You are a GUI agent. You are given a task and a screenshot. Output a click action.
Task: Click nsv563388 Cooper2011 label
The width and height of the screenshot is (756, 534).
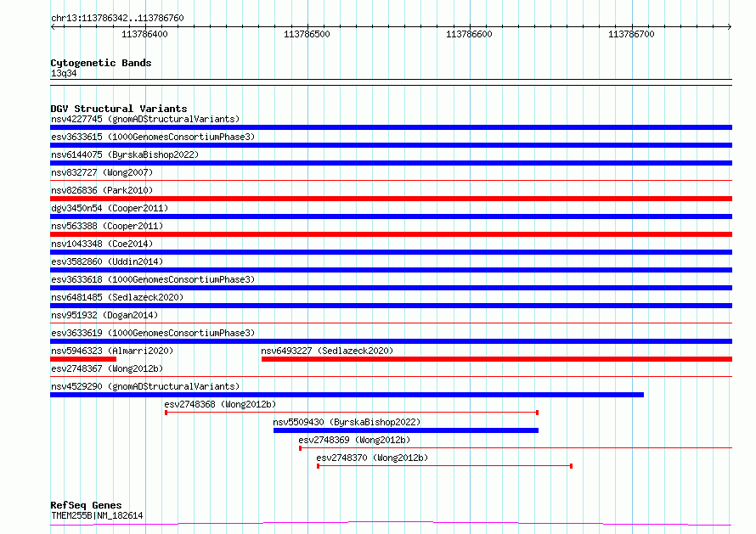click(x=107, y=226)
